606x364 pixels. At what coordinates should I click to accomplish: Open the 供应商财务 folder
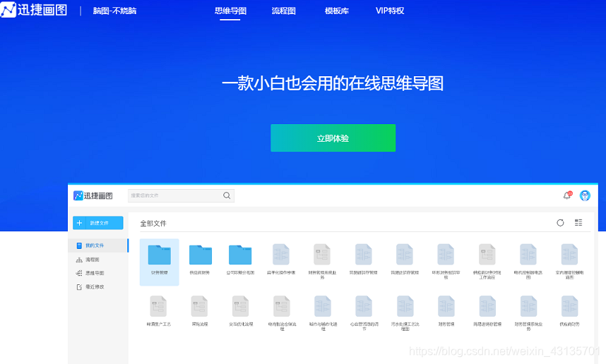[200, 260]
